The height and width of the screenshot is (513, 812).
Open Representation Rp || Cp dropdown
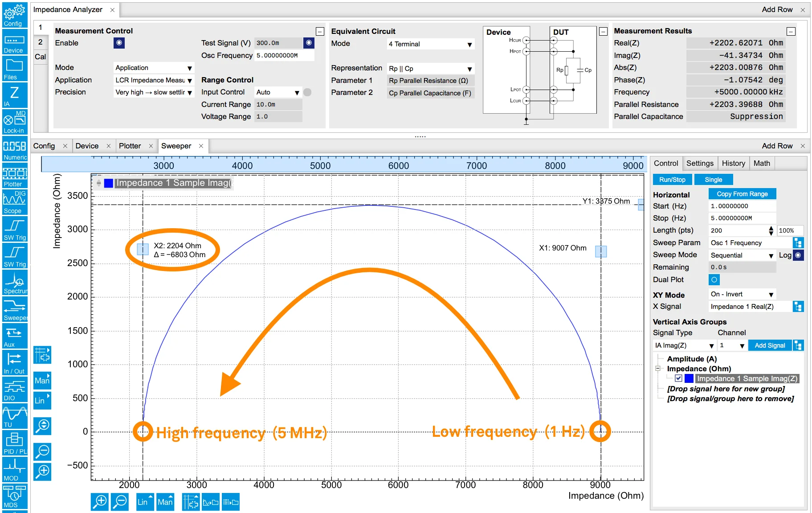pyautogui.click(x=430, y=69)
